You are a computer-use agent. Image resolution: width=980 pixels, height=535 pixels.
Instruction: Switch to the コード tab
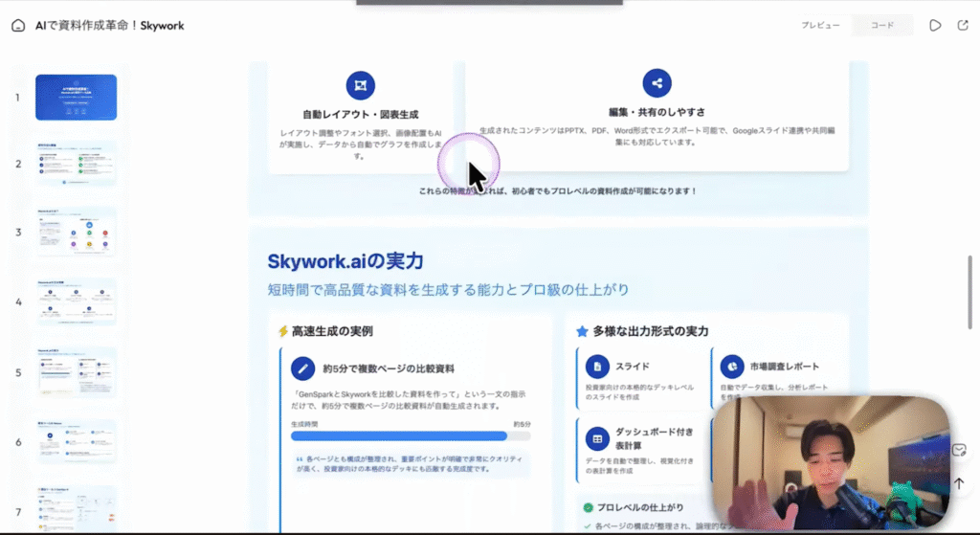point(881,26)
